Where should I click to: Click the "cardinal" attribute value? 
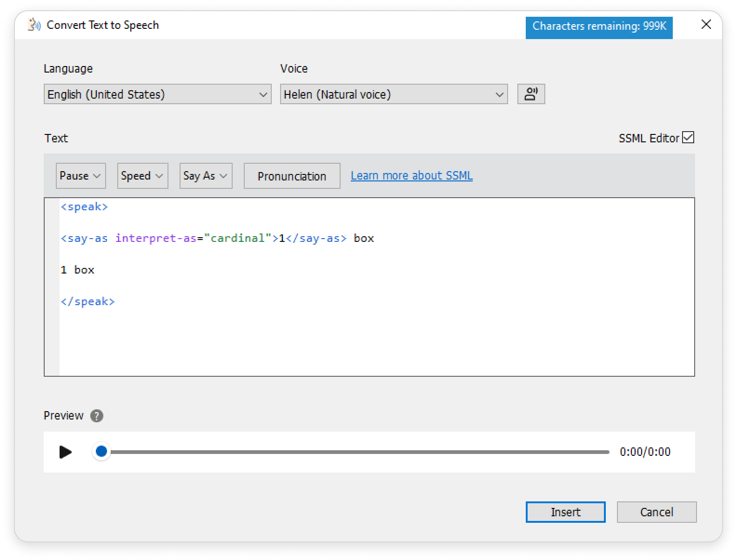click(238, 238)
